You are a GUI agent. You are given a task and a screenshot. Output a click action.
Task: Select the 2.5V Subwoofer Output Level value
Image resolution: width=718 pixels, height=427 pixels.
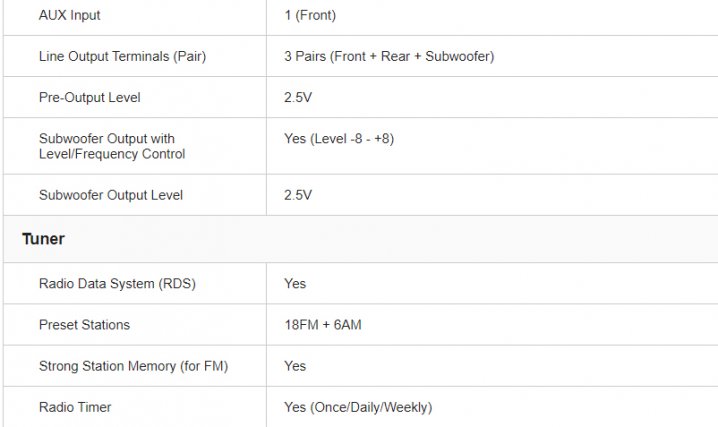pos(298,195)
